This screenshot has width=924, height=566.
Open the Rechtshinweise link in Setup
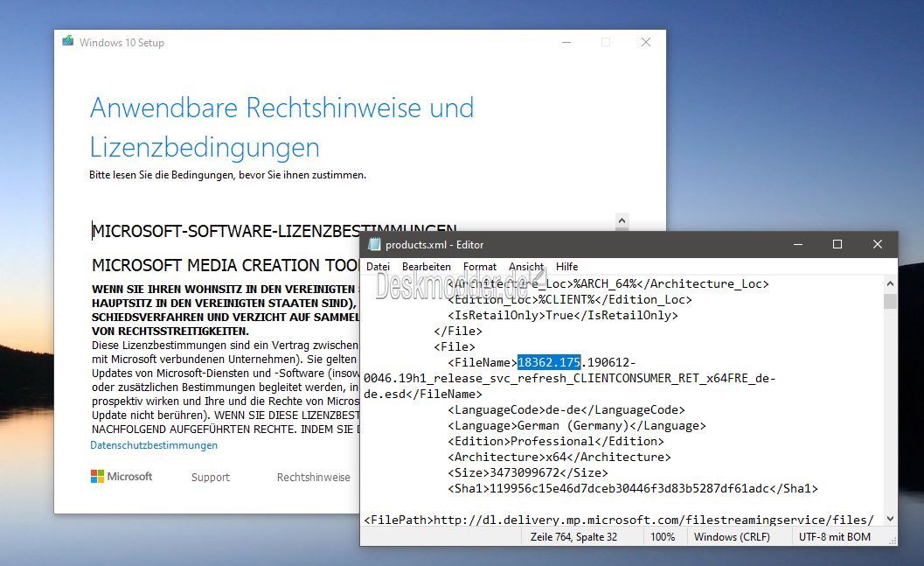(314, 477)
